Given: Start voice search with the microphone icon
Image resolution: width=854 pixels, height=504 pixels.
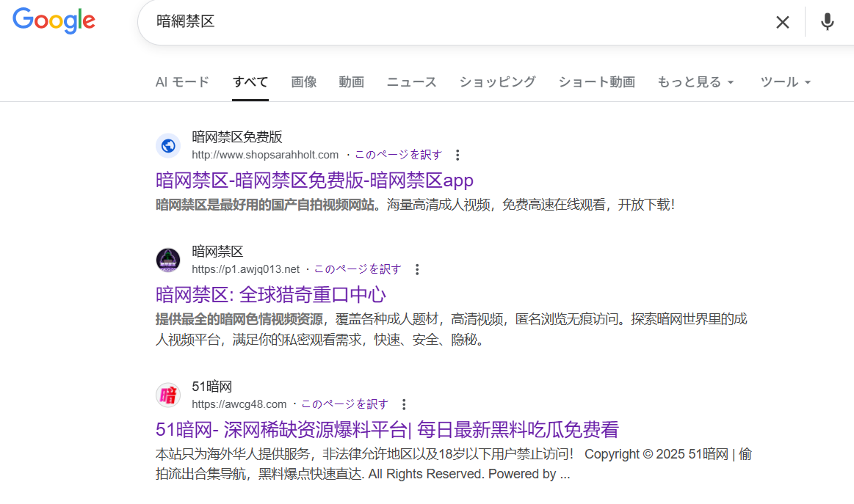Looking at the screenshot, I should click(828, 22).
